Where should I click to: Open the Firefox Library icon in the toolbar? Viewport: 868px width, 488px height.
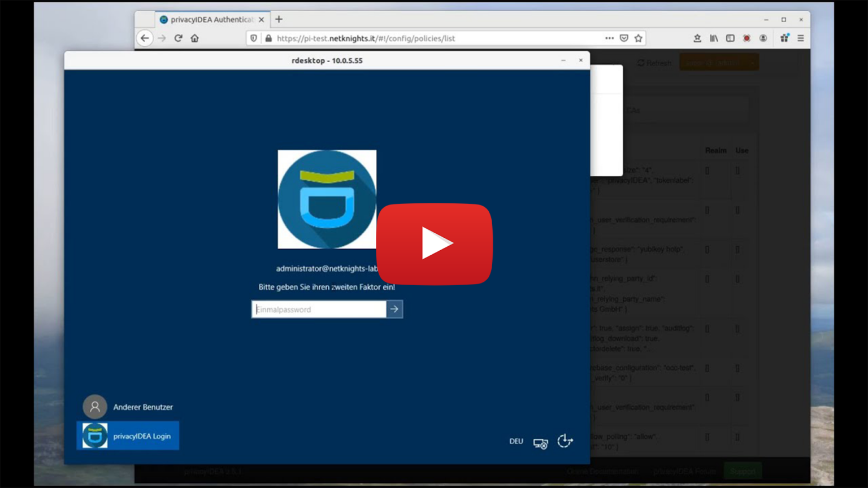pos(714,38)
